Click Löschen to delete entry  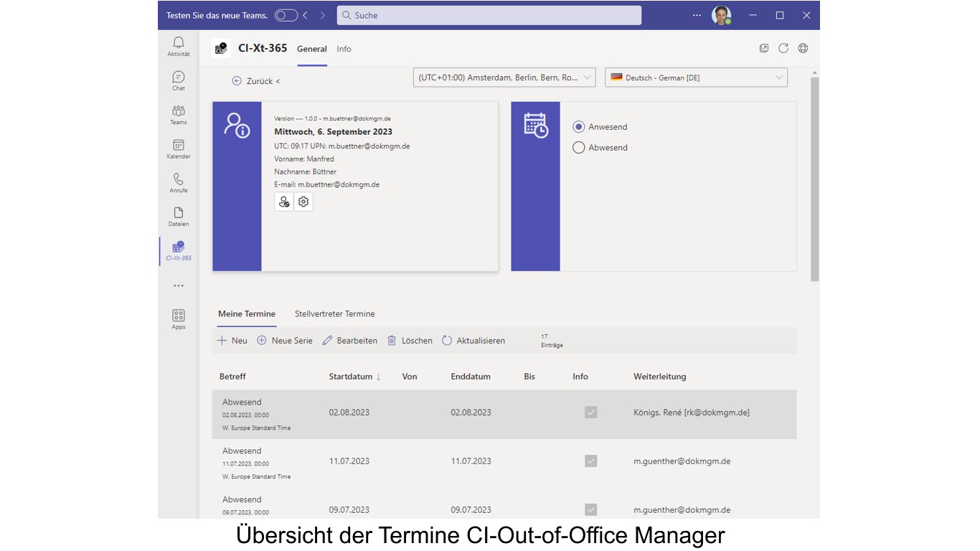click(410, 341)
